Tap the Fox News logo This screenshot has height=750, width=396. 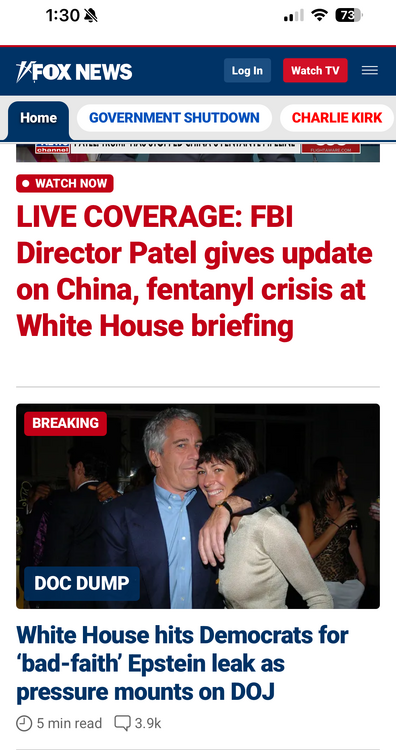coord(74,71)
